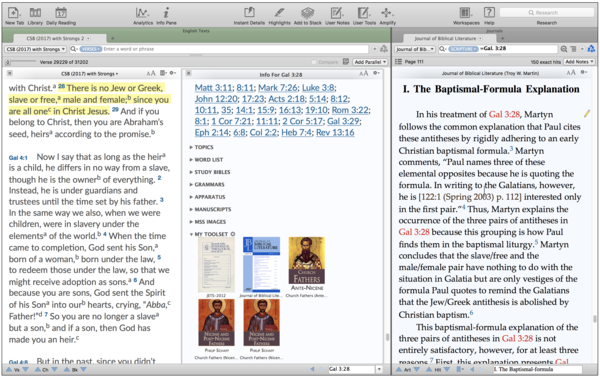Open Journal of Biblical Literature thumbnail
This screenshot has width=600, height=379.
point(261,265)
